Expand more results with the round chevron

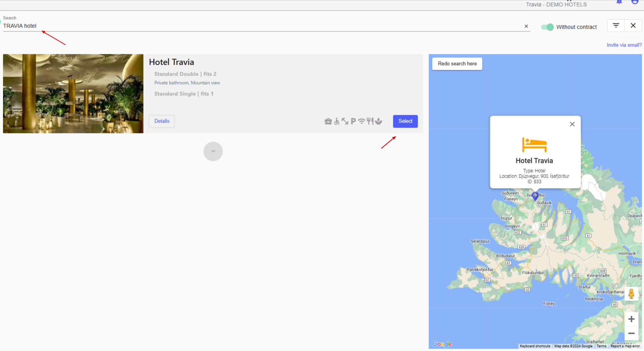(213, 151)
